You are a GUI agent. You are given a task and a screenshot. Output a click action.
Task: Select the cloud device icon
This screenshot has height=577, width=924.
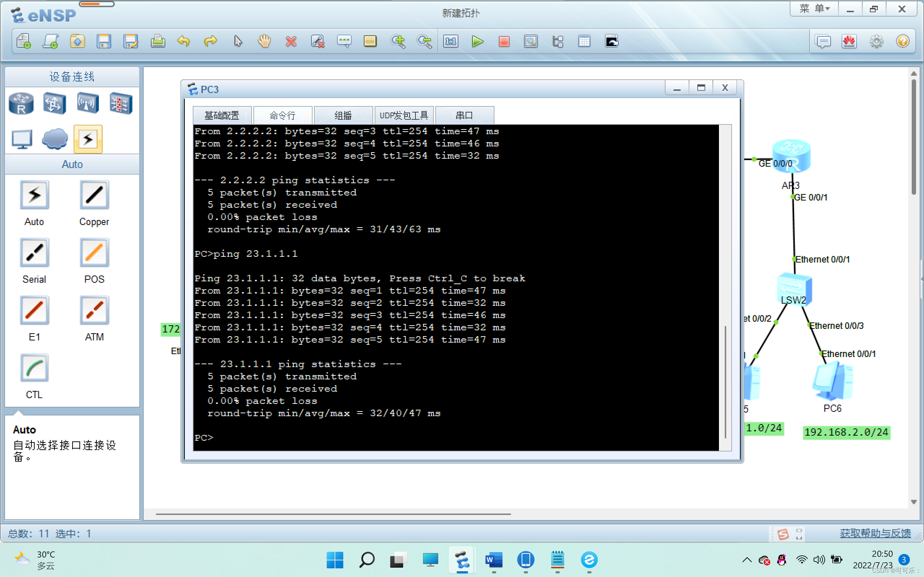54,139
